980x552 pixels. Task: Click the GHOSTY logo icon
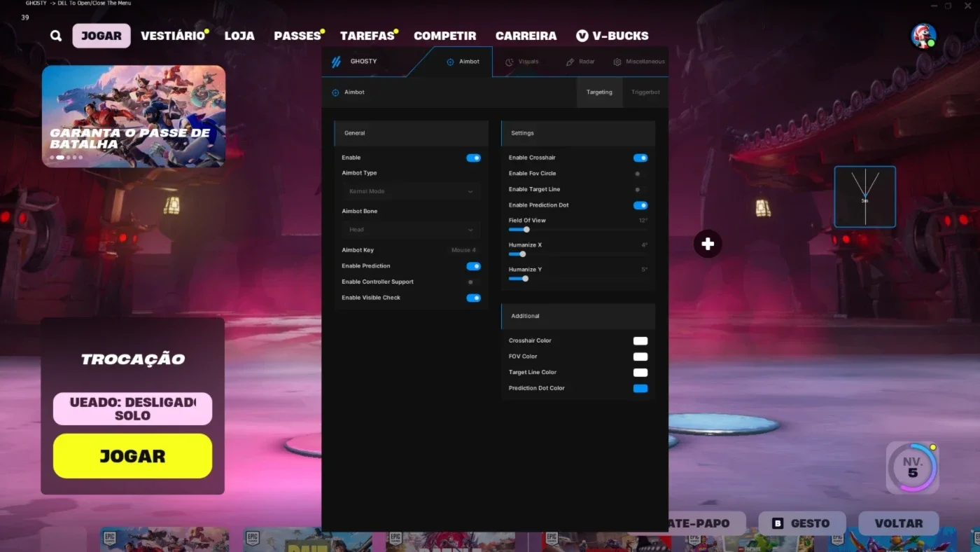[x=336, y=62]
